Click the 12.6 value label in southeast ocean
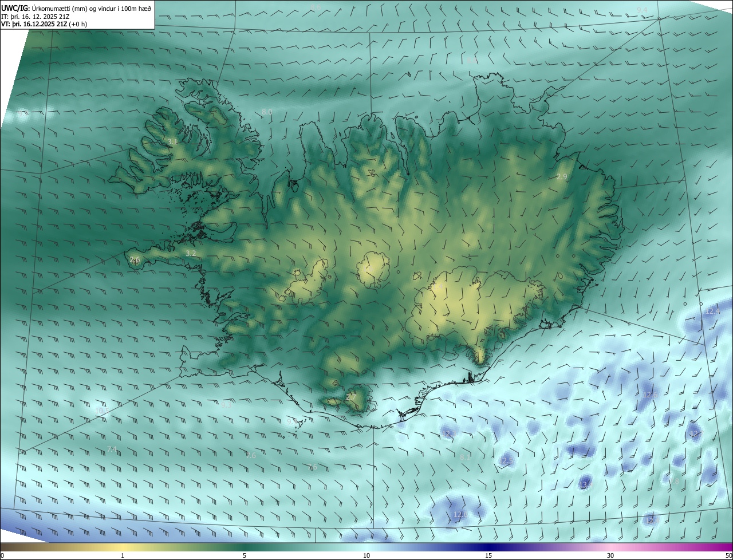This screenshot has height=560, width=733. coord(650,395)
